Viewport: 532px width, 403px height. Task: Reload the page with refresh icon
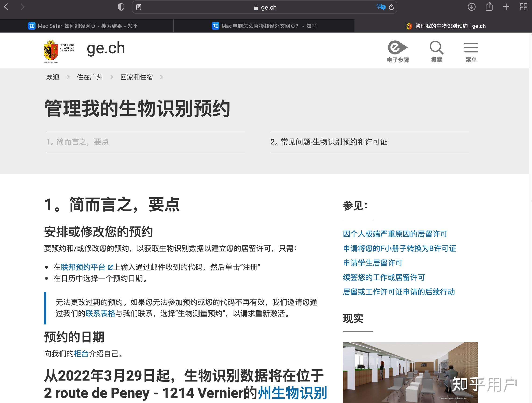point(392,7)
